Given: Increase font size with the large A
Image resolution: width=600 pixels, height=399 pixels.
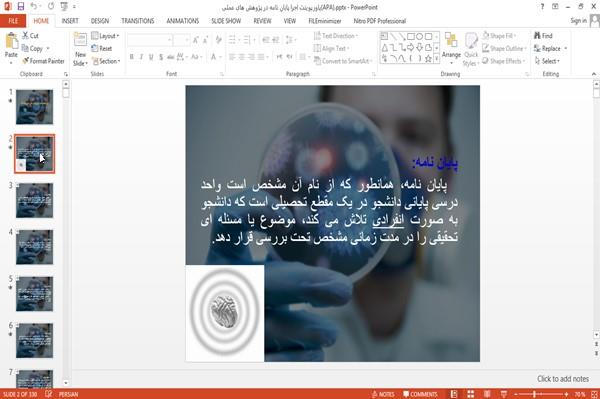Looking at the screenshot, I should point(196,40).
